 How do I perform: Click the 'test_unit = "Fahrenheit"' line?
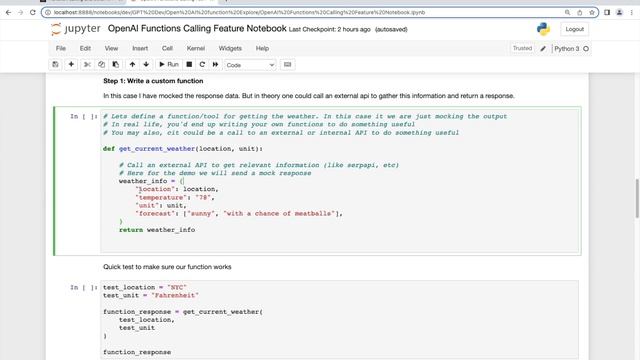tap(151, 295)
